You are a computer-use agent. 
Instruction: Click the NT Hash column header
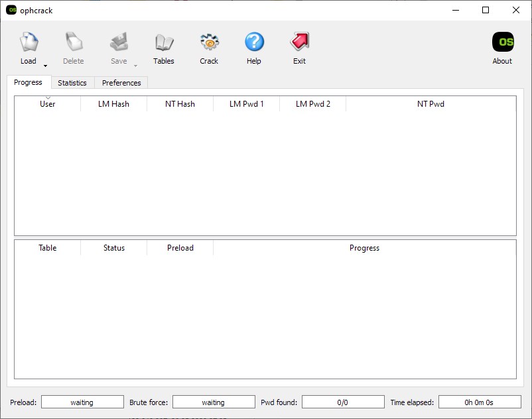pos(180,103)
